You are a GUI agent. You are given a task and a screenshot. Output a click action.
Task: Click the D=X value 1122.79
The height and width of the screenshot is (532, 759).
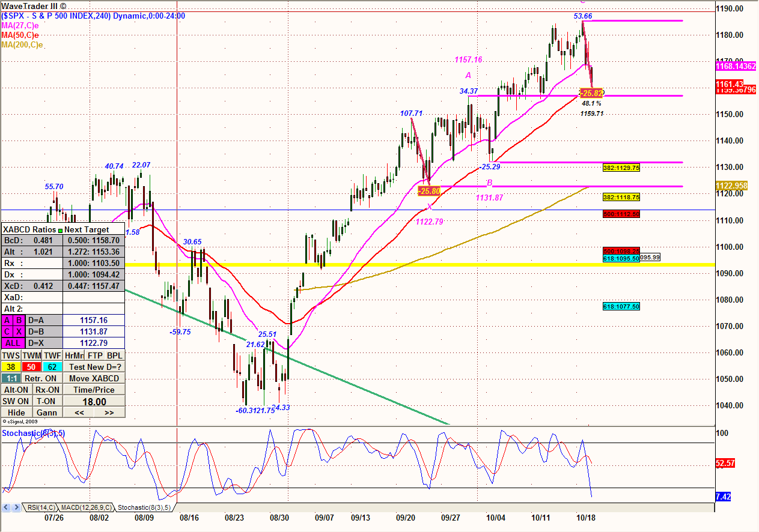pyautogui.click(x=94, y=343)
